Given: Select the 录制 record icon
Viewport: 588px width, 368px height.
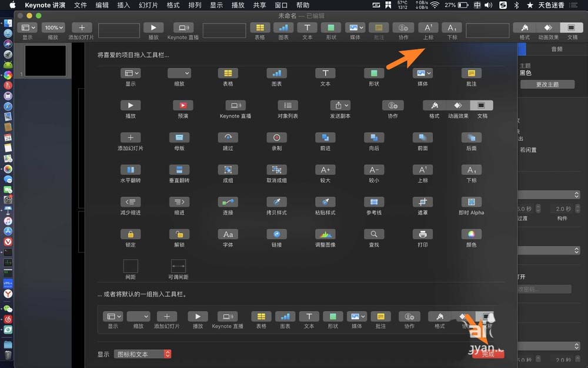Looking at the screenshot, I should 276,138.
